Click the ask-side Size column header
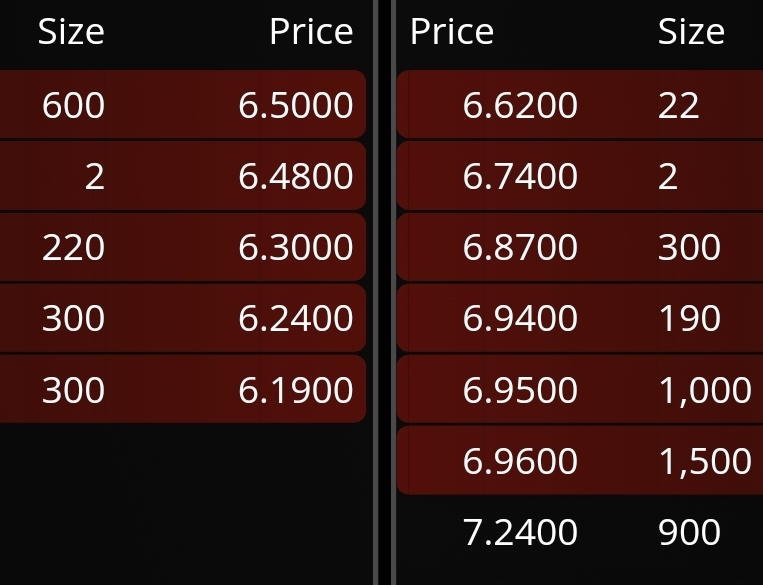 (691, 32)
